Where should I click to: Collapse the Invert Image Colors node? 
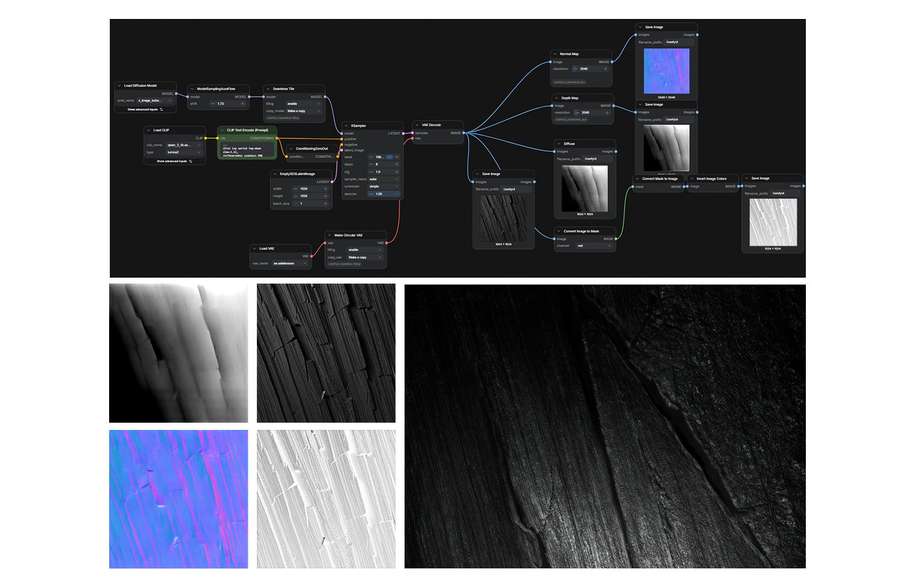pos(692,178)
